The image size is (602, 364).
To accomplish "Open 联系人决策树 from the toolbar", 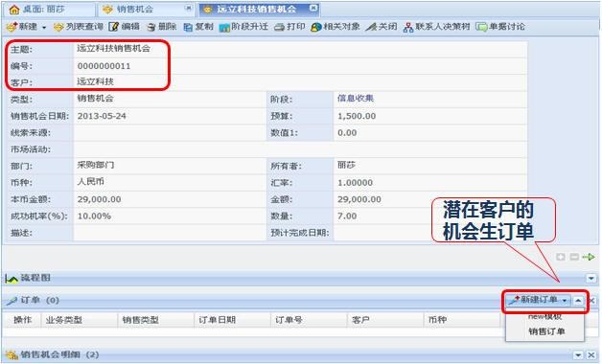I will click(x=436, y=27).
